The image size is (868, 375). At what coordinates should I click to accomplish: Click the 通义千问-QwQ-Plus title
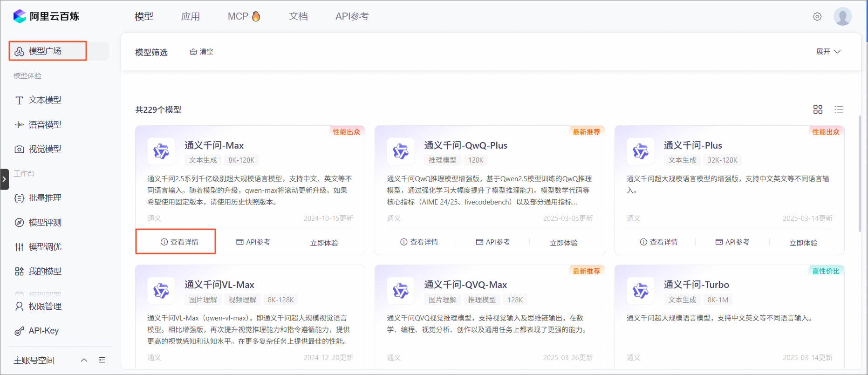pyautogui.click(x=465, y=145)
